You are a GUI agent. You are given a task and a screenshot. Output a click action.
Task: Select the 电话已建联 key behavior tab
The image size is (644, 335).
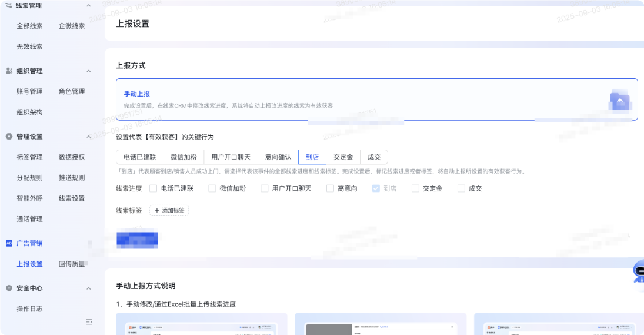[x=139, y=157]
